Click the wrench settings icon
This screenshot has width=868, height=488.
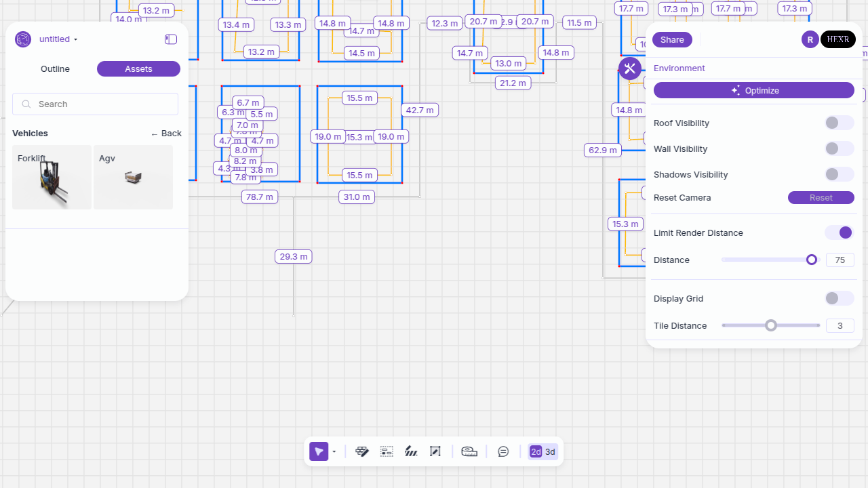(x=630, y=68)
